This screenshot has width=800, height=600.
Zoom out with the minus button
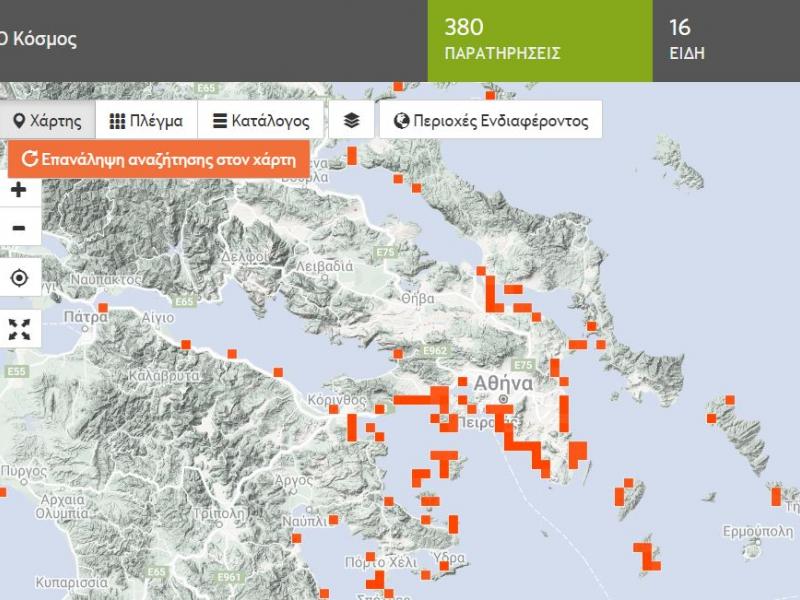click(x=19, y=228)
